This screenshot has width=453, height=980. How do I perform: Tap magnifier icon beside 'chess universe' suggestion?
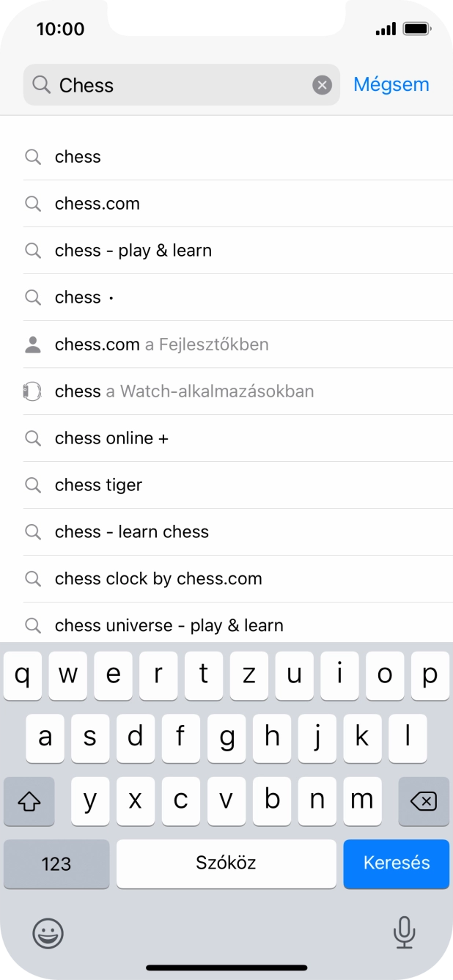(x=33, y=625)
